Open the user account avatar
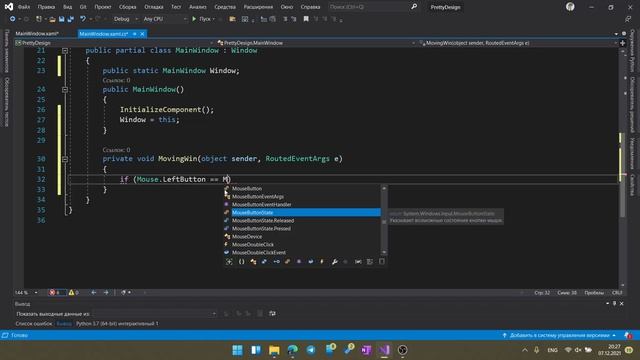Viewport: 640px width, 360px height. click(x=570, y=7)
